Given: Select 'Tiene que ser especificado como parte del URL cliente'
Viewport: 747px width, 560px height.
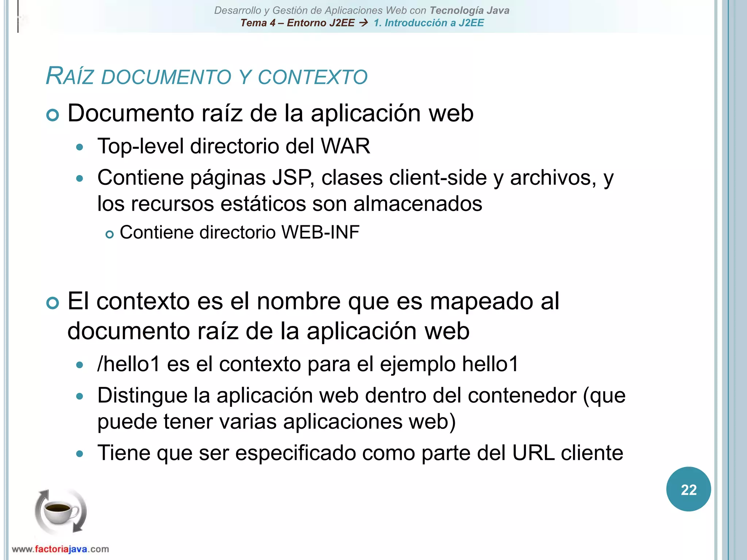Looking at the screenshot, I should pyautogui.click(x=360, y=453).
